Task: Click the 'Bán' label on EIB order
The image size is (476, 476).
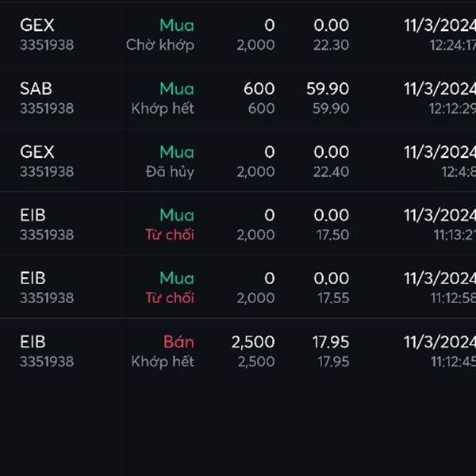Action: click(178, 342)
